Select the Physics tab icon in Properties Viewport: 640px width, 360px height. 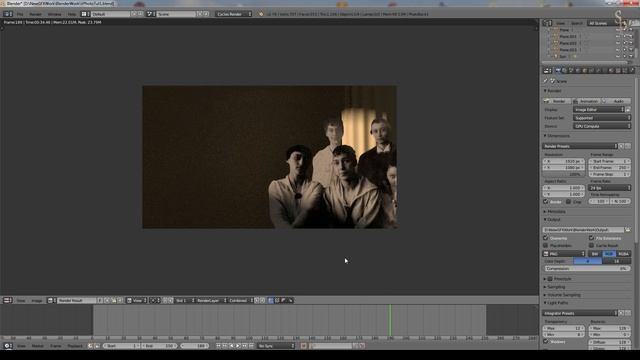(x=631, y=71)
